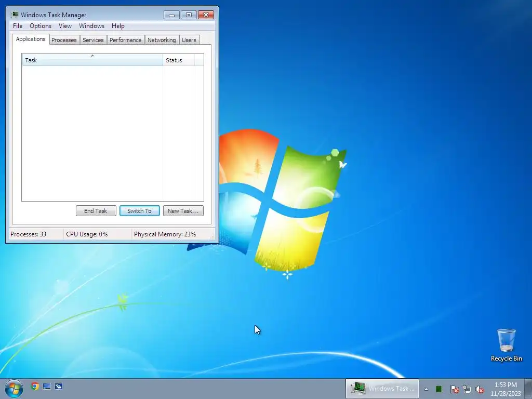This screenshot has height=399, width=532.
Task: Open the File menu
Action: tap(18, 26)
